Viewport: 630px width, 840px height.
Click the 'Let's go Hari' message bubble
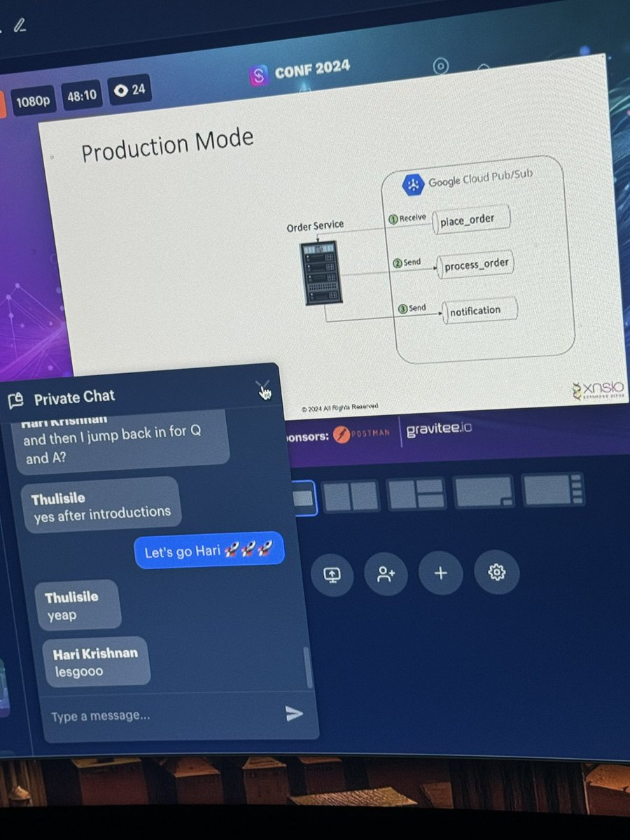click(209, 551)
